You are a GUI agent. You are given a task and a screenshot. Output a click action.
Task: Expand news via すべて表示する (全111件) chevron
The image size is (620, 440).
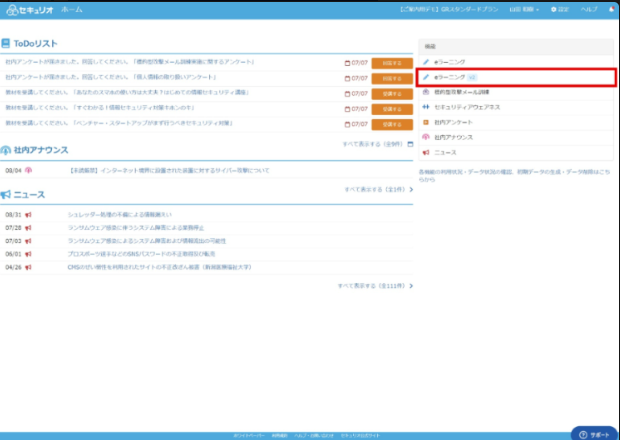click(x=411, y=286)
